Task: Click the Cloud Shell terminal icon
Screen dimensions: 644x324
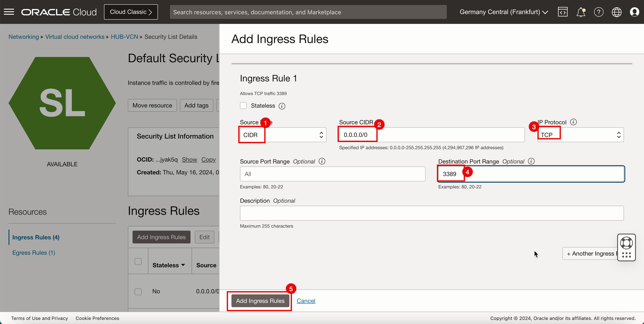Action: click(563, 12)
